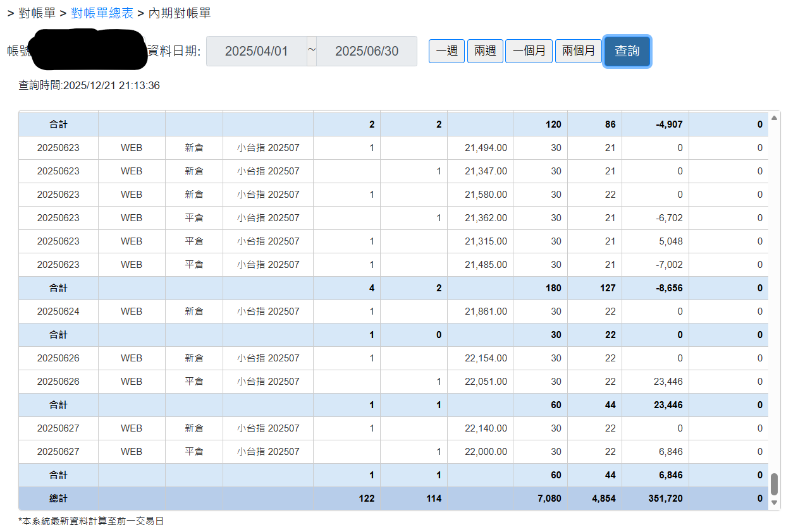Click price cell 22,140.00

486,428
